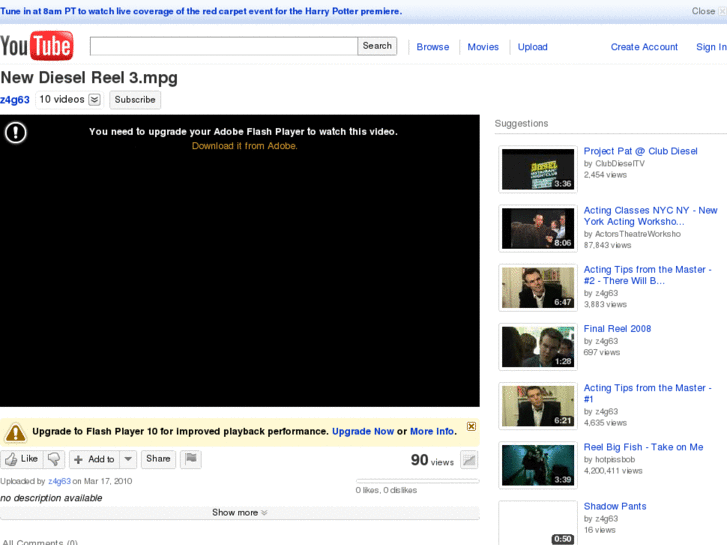
Task: Click the Share button
Action: 158,459
